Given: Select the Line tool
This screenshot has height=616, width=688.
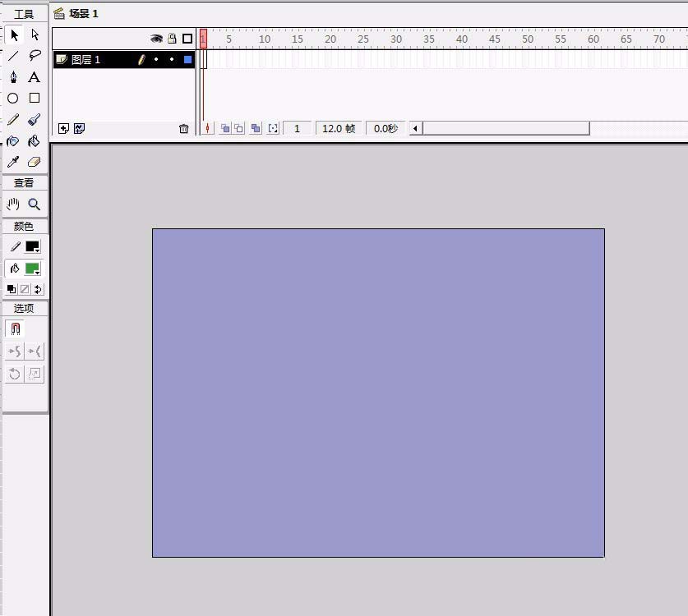Looking at the screenshot, I should click(x=13, y=55).
